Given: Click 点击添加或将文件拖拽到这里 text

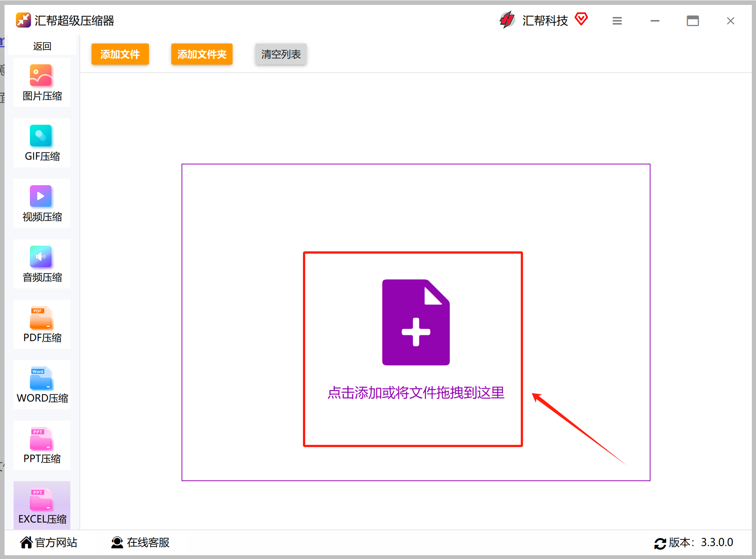Looking at the screenshot, I should click(416, 393).
